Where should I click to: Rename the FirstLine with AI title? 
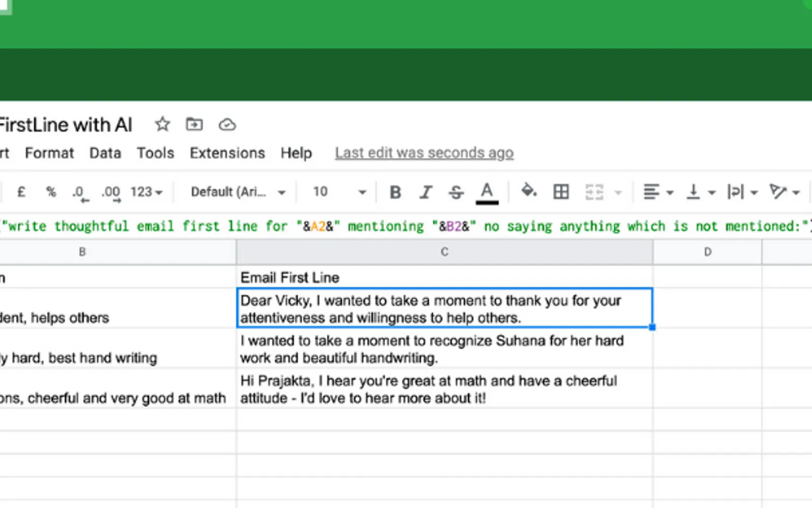(x=66, y=125)
